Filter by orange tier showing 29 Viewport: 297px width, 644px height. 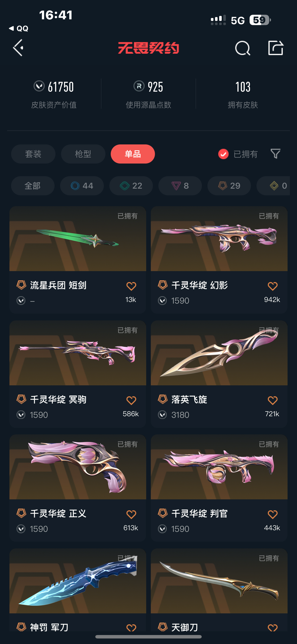coord(229,186)
